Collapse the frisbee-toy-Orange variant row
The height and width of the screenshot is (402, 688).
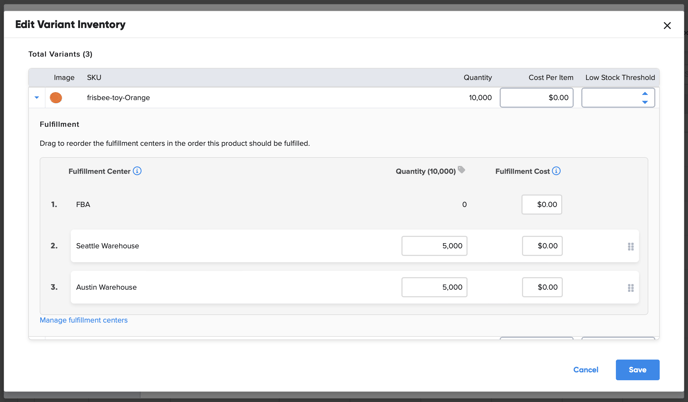click(37, 97)
